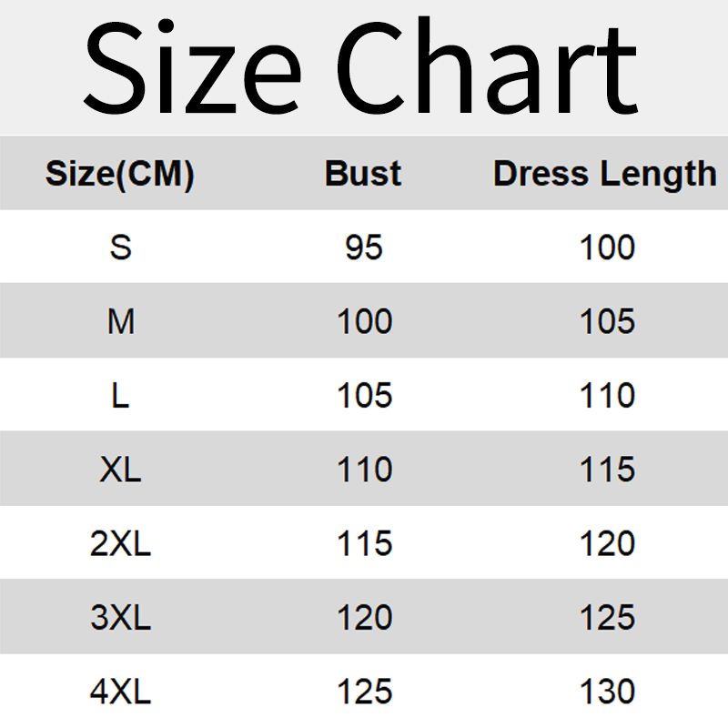The height and width of the screenshot is (728, 728).
Task: Click the "Dress Length" column header
Action: pyautogui.click(x=605, y=173)
